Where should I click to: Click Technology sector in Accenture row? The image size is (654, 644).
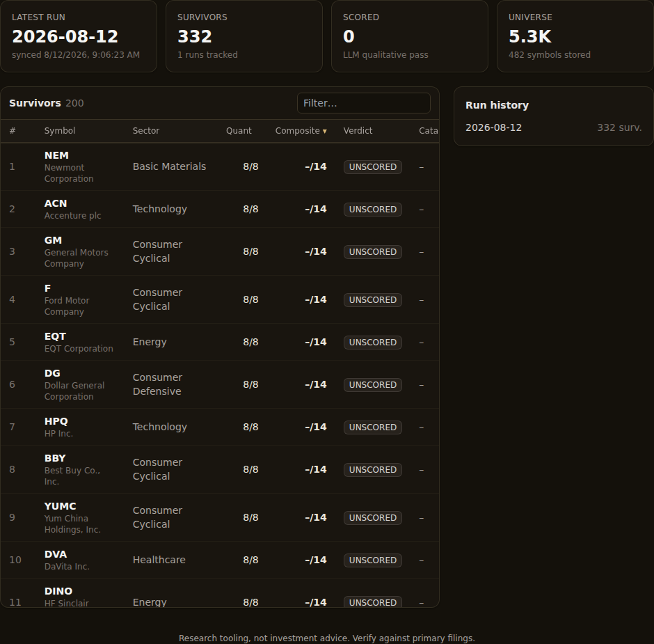(160, 209)
